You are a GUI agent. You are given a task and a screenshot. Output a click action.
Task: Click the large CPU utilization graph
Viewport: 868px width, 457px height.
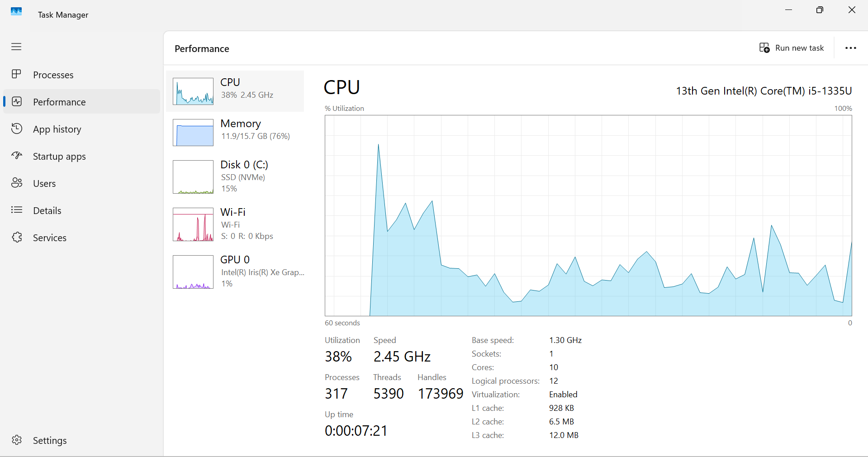588,216
